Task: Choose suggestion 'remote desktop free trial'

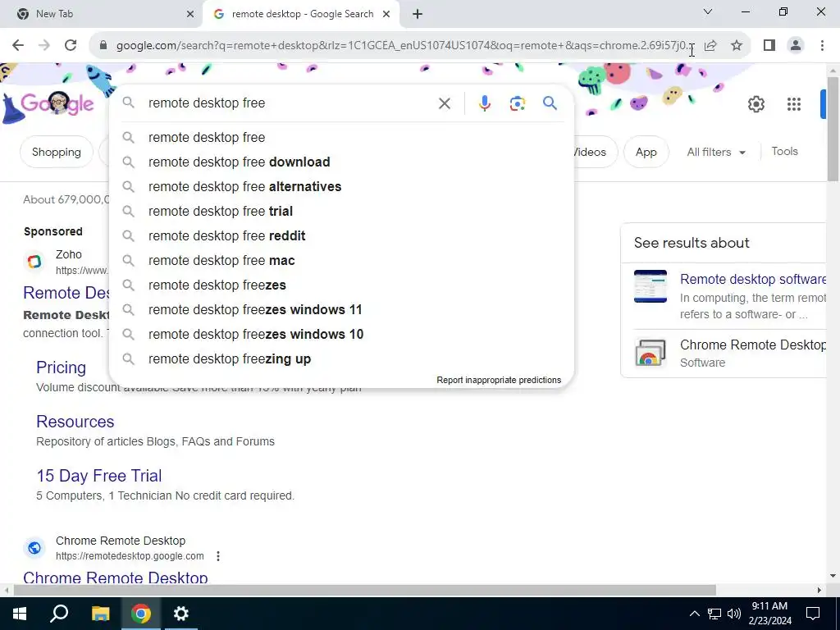Action: tap(342, 211)
